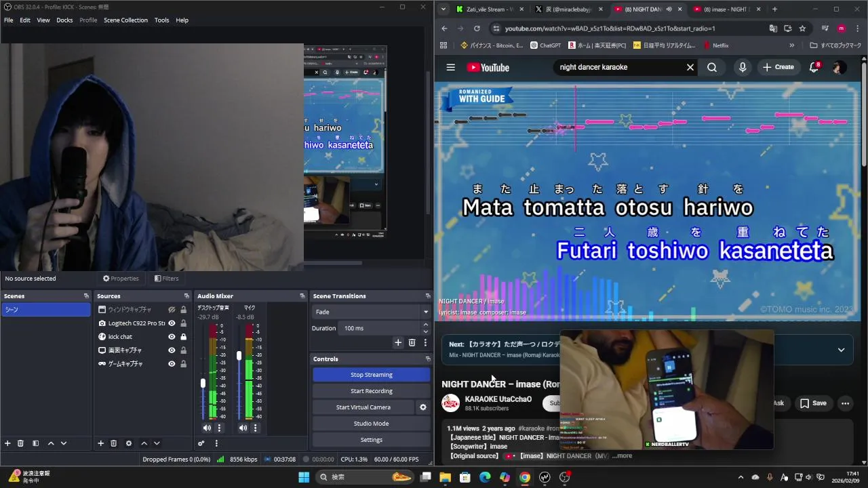Open advanced audio properties gears icon
Viewport: 868px width, 488px height.
[201, 443]
